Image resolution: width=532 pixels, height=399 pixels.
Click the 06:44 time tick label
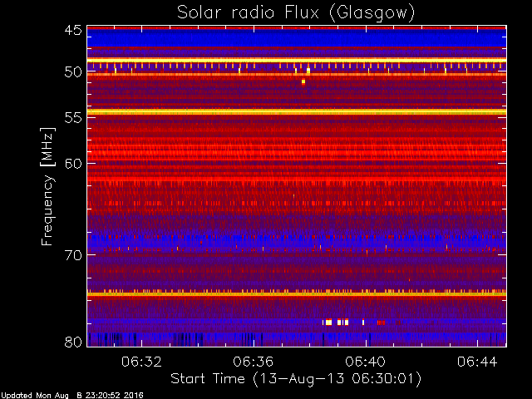tap(477, 362)
